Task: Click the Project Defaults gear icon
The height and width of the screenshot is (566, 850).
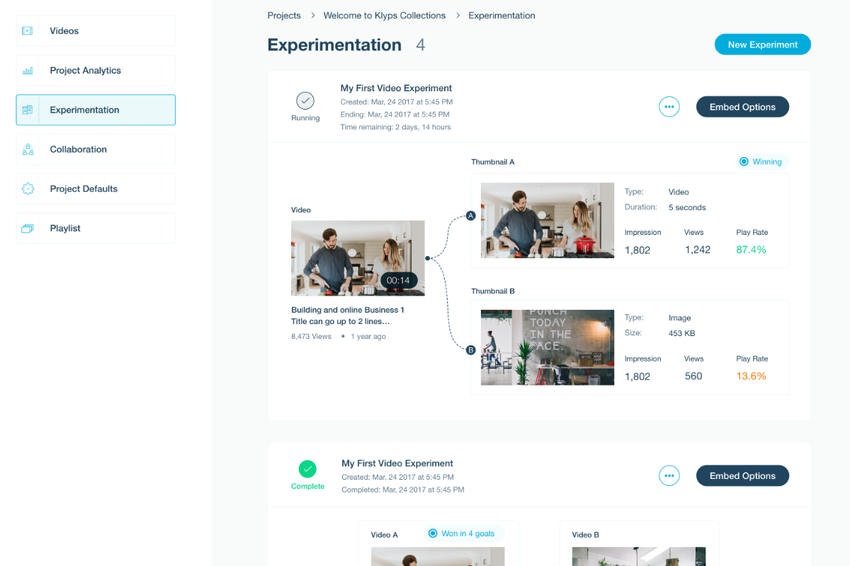Action: [x=28, y=189]
